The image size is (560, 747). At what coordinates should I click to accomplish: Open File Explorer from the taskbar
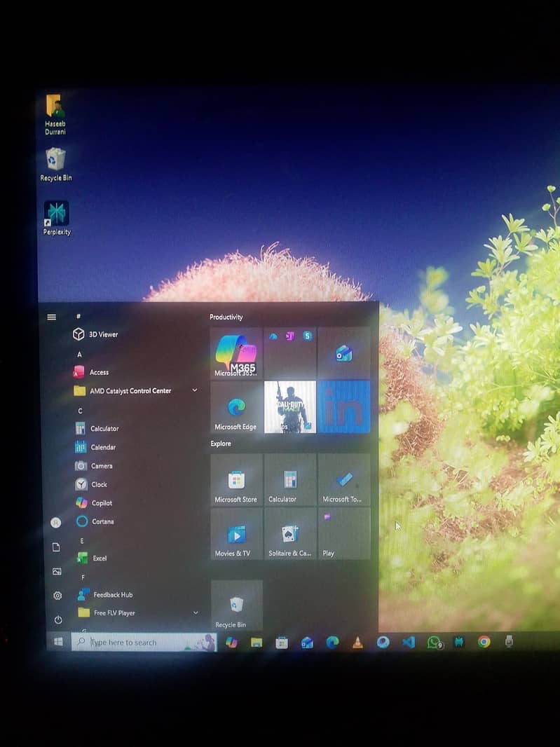click(x=257, y=642)
